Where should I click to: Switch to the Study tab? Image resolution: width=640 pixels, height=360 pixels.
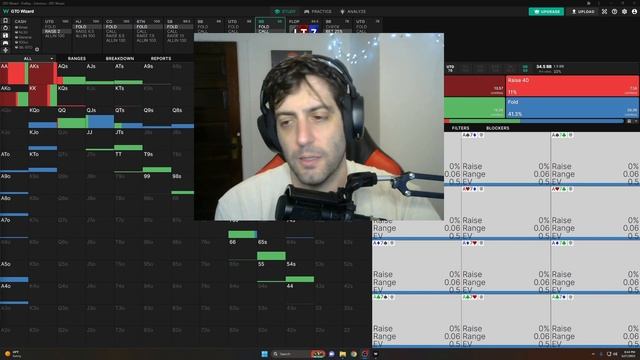(285, 11)
